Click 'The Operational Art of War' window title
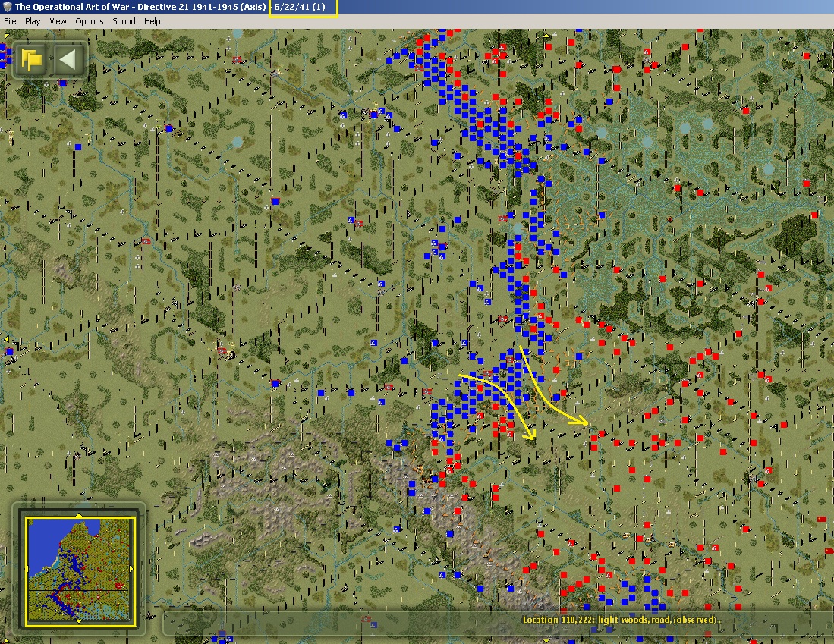This screenshot has height=644, width=834. 72,7
